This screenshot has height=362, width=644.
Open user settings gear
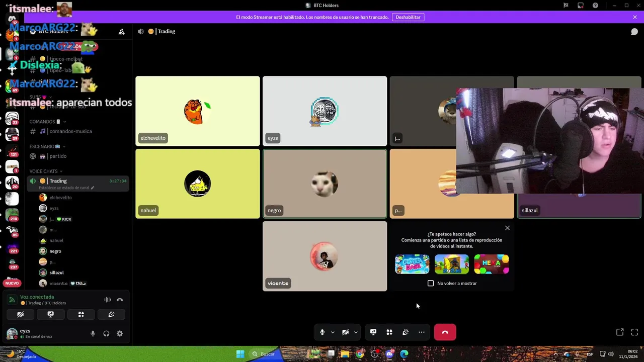coord(120,333)
